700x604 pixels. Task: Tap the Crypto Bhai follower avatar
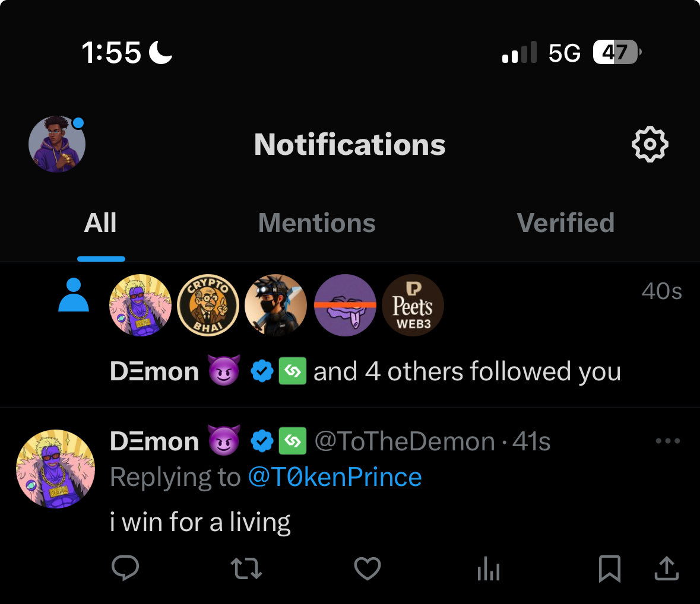208,305
